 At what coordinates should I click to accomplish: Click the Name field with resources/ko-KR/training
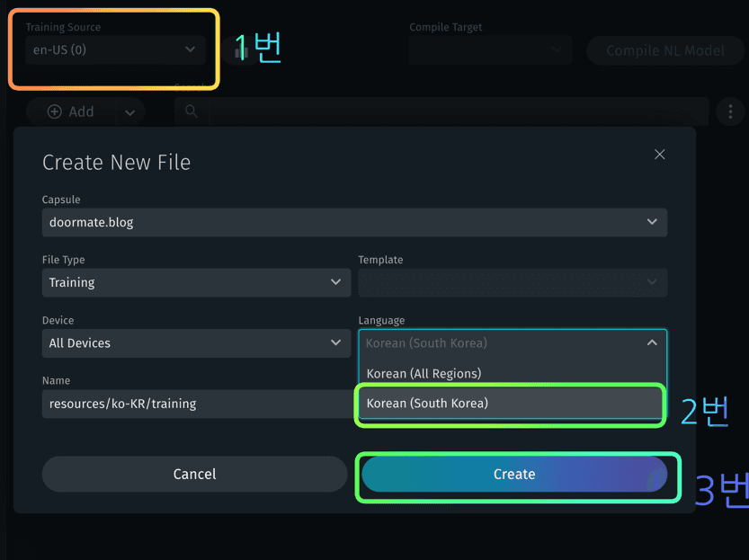[x=195, y=404]
